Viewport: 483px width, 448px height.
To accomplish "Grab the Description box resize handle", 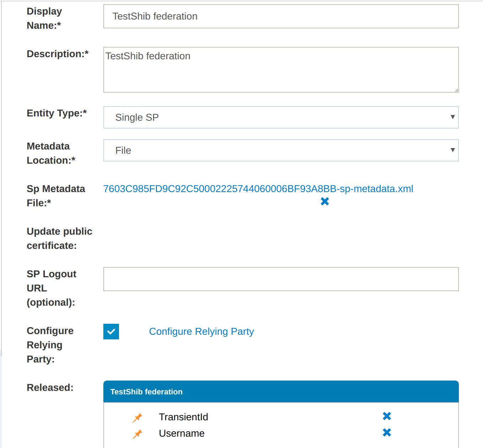I will coord(456,90).
